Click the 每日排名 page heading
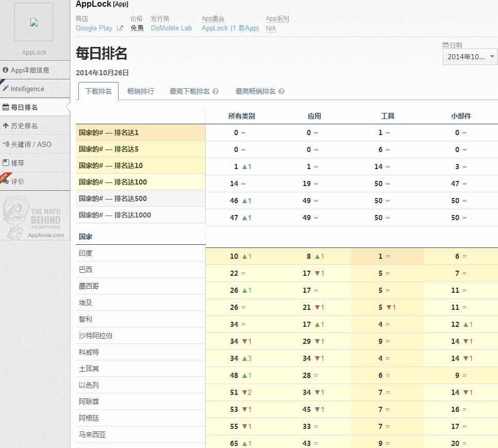This screenshot has height=448, width=498. (x=102, y=53)
